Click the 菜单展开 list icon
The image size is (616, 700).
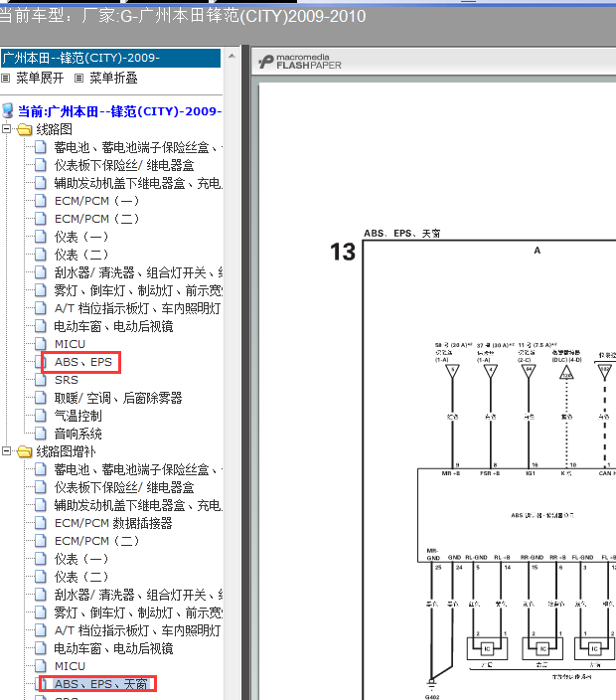coord(5,79)
